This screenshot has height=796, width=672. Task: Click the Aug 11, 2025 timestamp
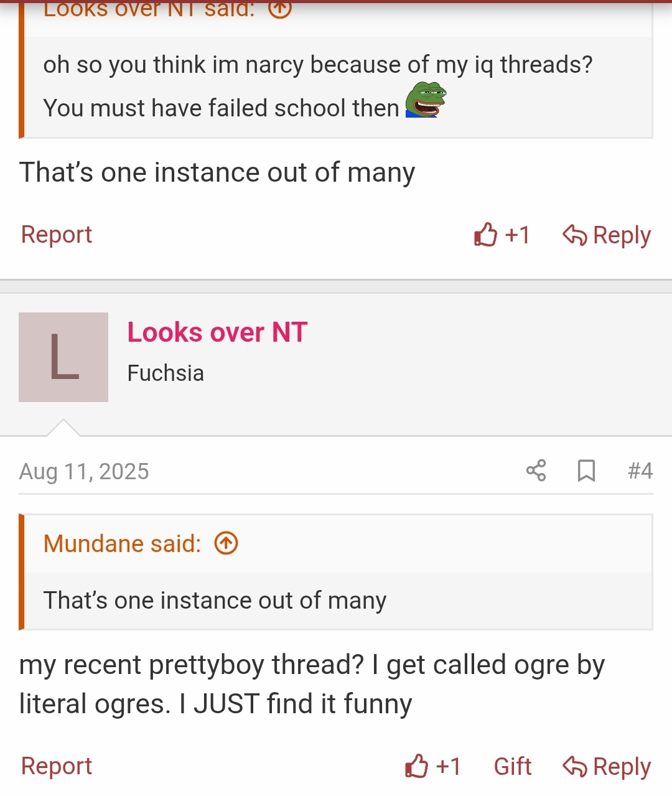84,472
